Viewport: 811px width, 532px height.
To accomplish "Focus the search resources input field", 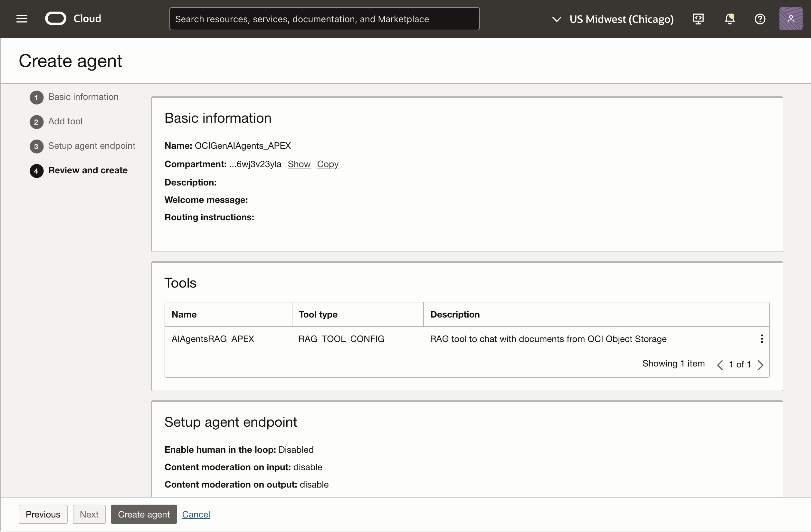I will coord(324,19).
